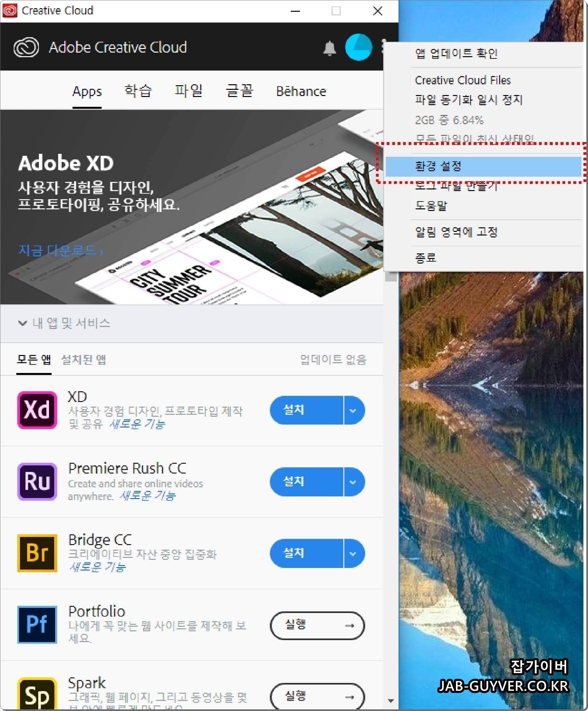The image size is (588, 711).
Task: Open install options dropdown for Bridge CC
Action: [x=354, y=553]
